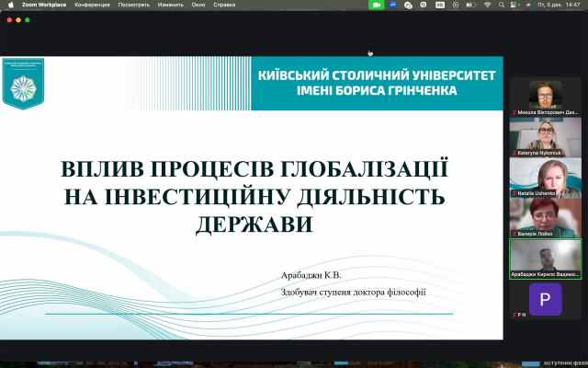
Task: Open Spotlight search magnifier icon
Action: 501,5
